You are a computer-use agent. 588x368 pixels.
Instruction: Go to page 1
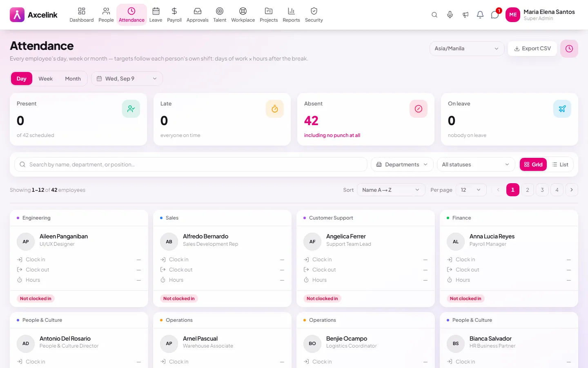pyautogui.click(x=513, y=190)
